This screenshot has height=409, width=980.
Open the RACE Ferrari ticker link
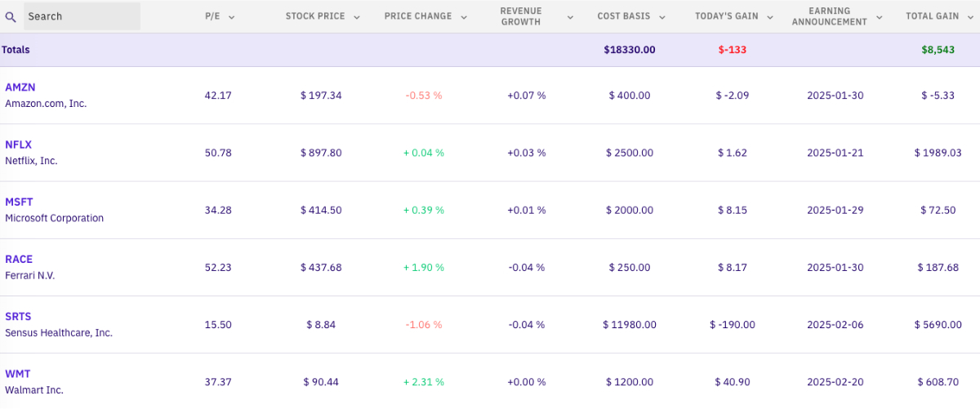(19, 259)
